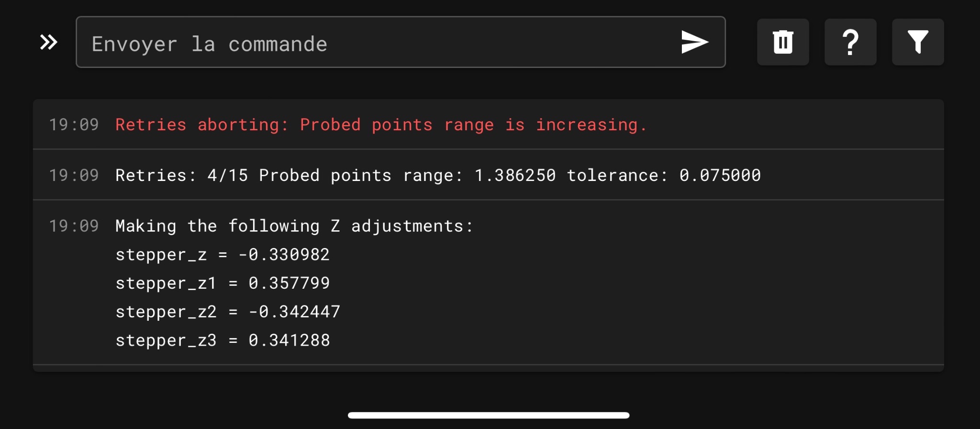
Task: Open the console filter funnel button
Action: [x=918, y=42]
